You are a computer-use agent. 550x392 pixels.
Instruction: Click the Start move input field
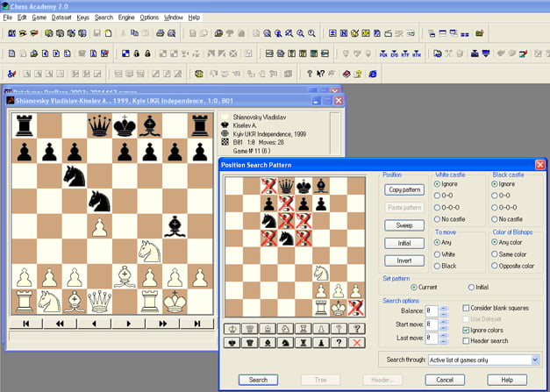pos(432,324)
